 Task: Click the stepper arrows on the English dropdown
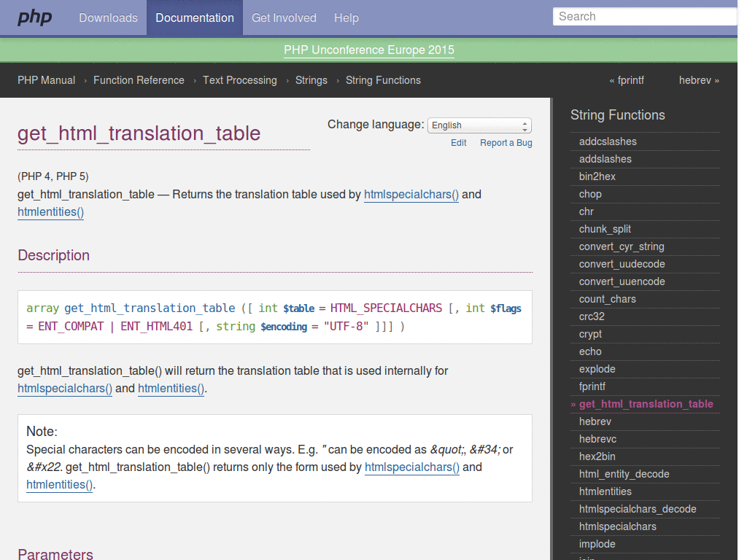coord(526,125)
